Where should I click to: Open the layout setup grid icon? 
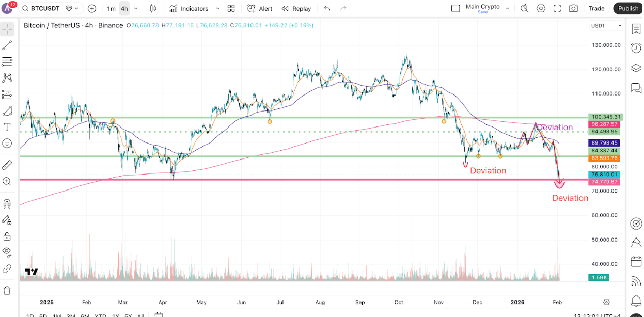pyautogui.click(x=231, y=8)
